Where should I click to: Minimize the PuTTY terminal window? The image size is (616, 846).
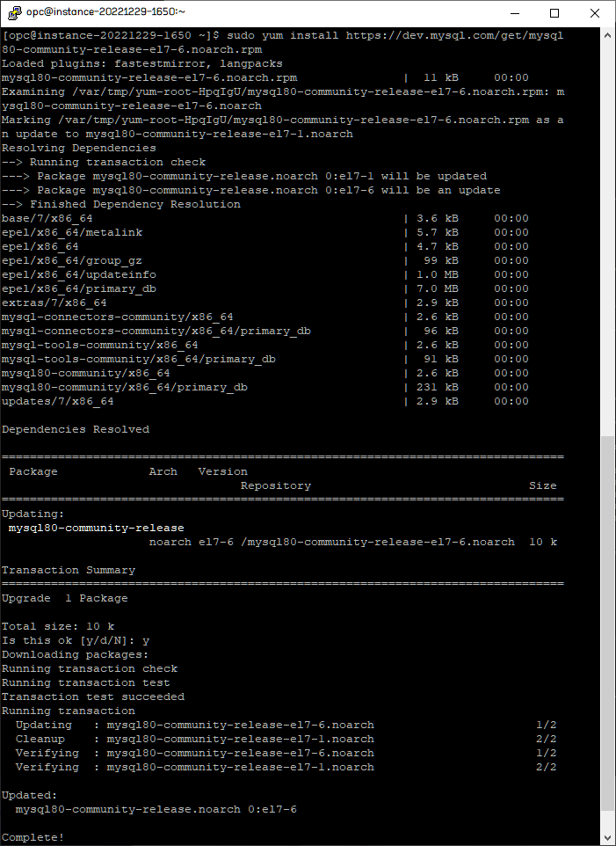click(515, 13)
